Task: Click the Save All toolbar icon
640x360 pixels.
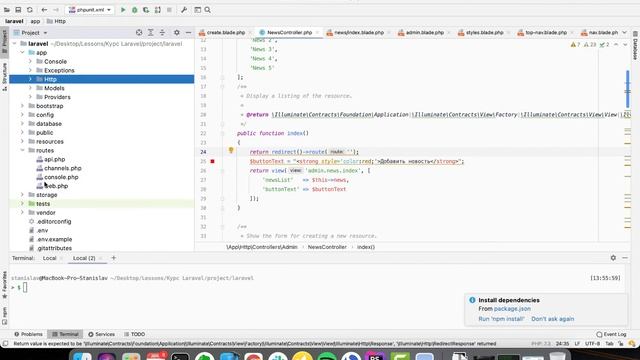Action: (x=18, y=9)
